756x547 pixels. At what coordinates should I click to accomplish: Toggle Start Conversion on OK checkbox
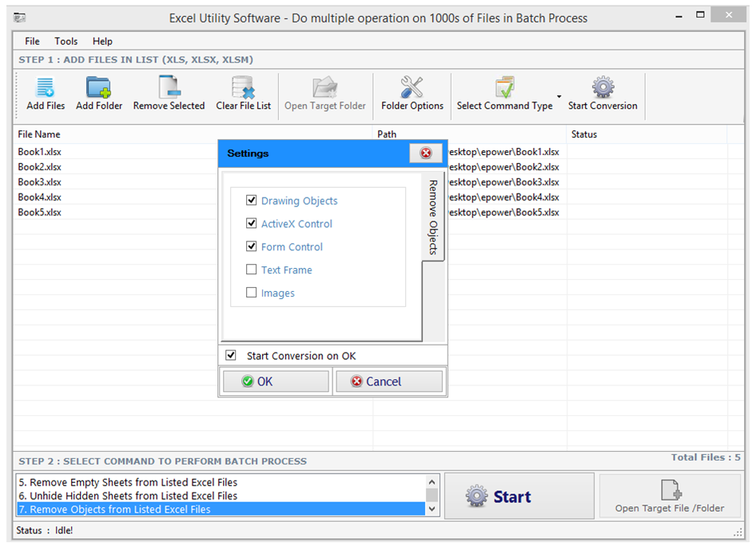(x=231, y=356)
